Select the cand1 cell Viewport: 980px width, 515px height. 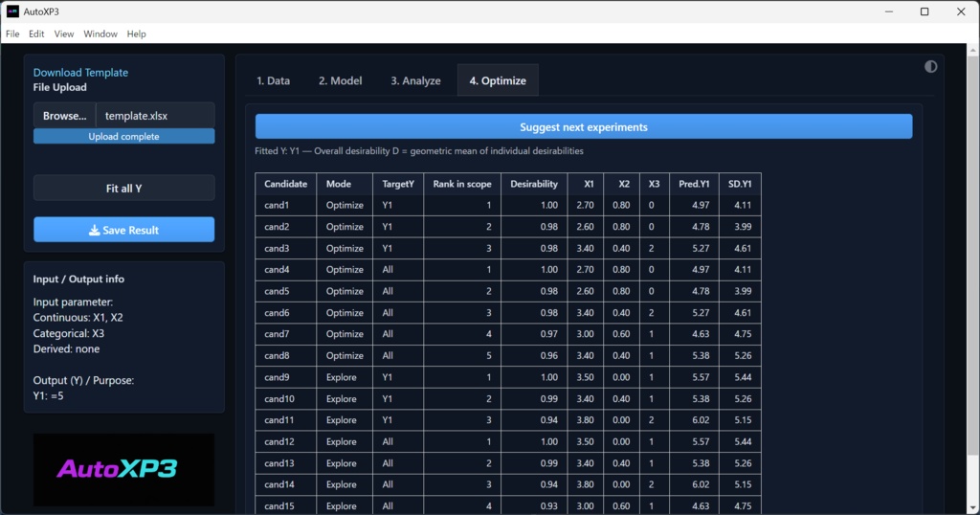coord(285,205)
